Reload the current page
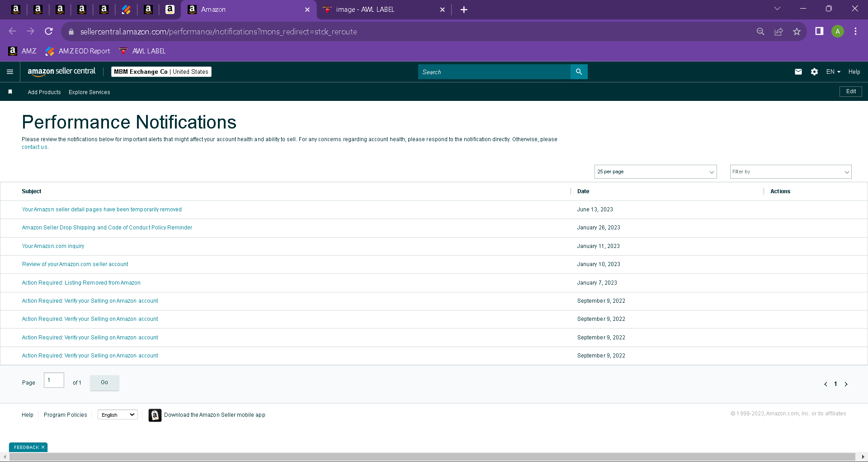Screen dimensions: 868x462 [49, 31]
